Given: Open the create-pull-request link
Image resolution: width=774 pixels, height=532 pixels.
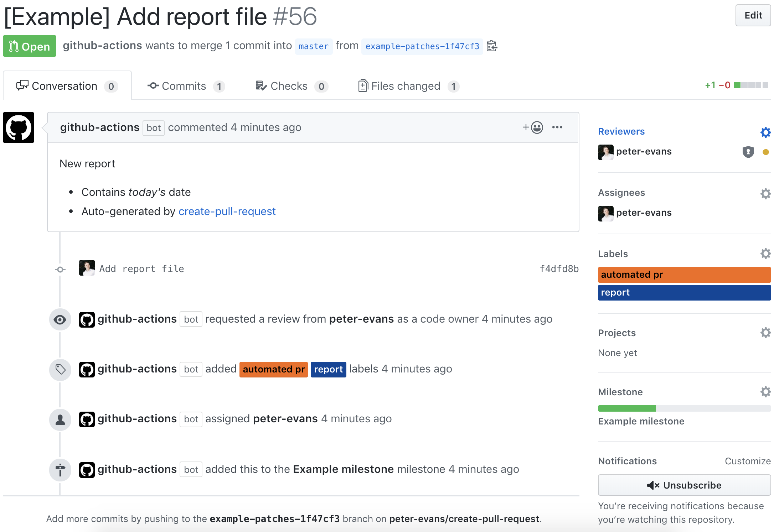Looking at the screenshot, I should [227, 211].
